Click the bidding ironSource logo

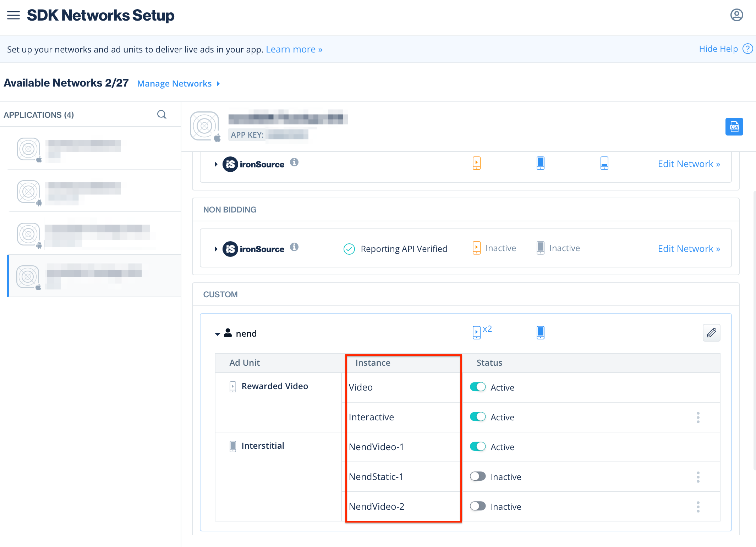[x=253, y=164]
